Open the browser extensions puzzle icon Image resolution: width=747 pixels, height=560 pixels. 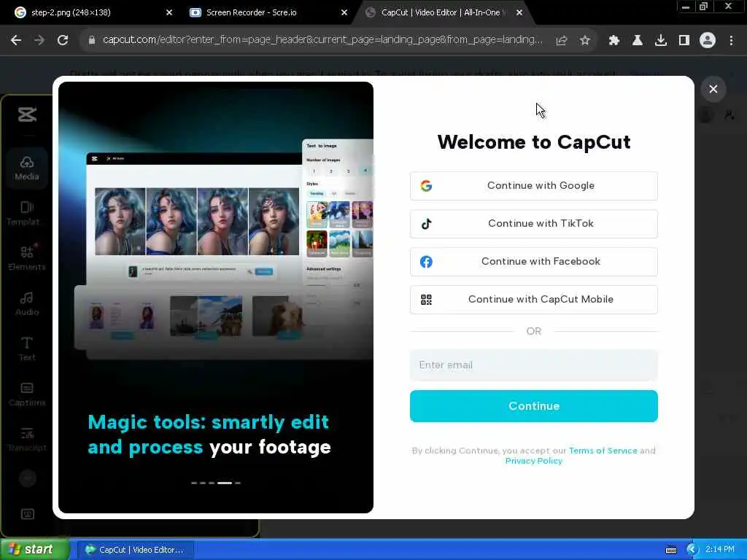(614, 41)
